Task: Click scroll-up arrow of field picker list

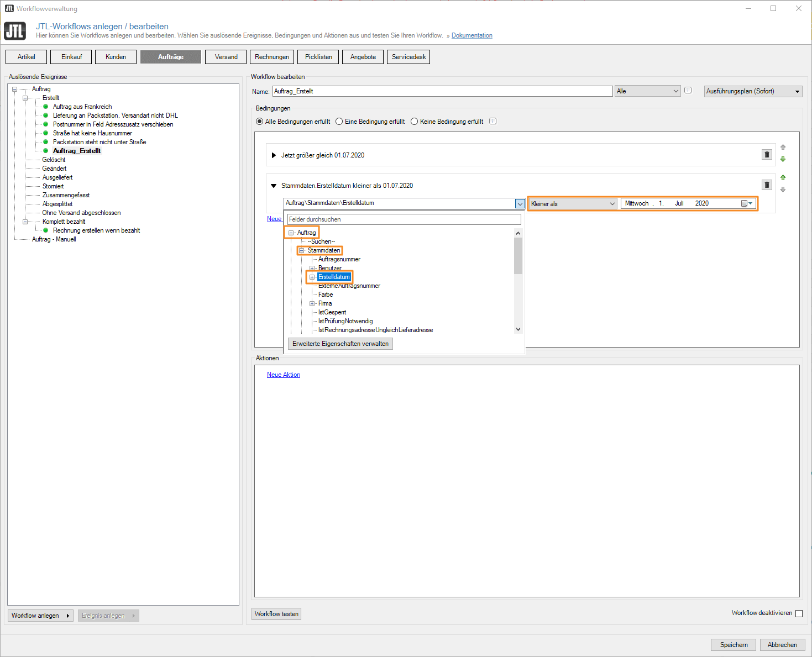Action: click(518, 233)
